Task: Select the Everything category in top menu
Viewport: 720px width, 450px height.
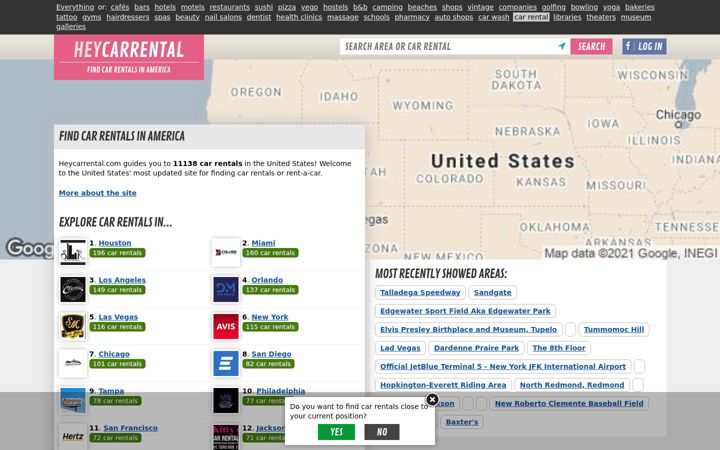Action: coord(75,7)
